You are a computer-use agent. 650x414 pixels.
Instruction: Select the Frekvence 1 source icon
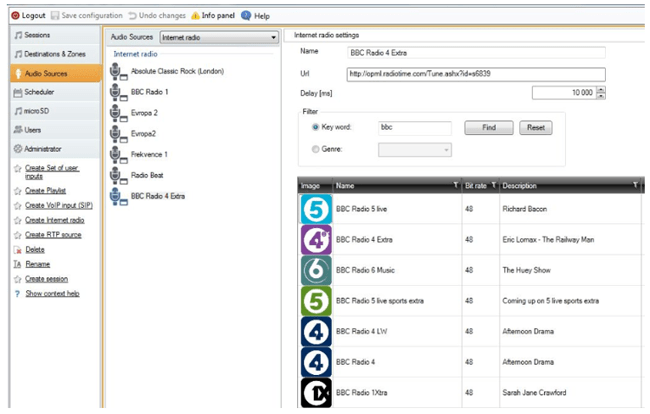(x=118, y=155)
